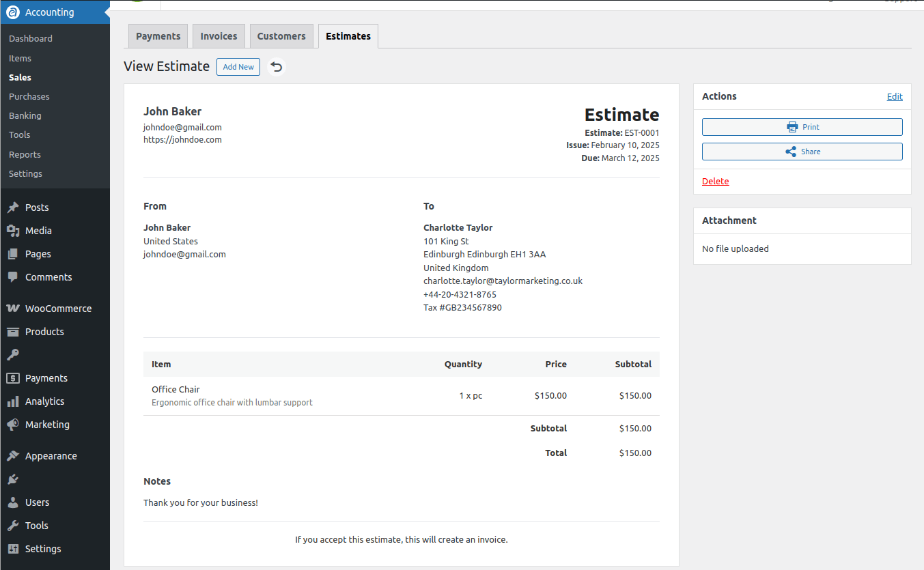Select the Estimates tab
924x570 pixels.
coord(348,36)
